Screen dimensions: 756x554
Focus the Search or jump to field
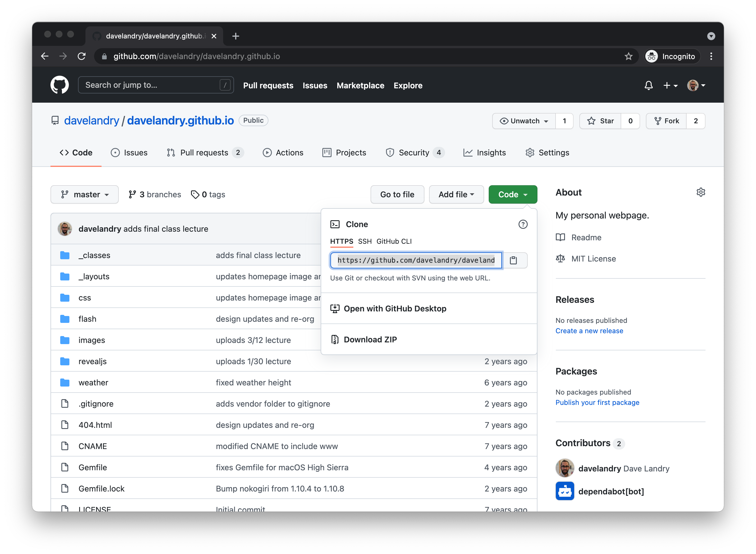pos(156,85)
